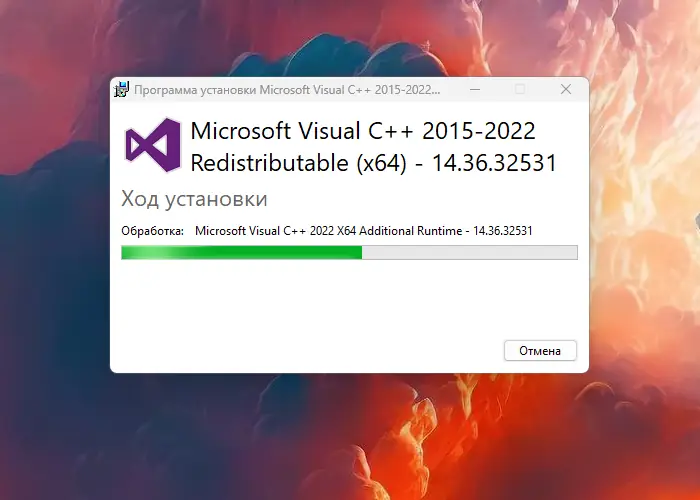This screenshot has width=700, height=500.
Task: Click the heading Microsoft Visual C++ 2015-2022
Action: pyautogui.click(x=363, y=131)
